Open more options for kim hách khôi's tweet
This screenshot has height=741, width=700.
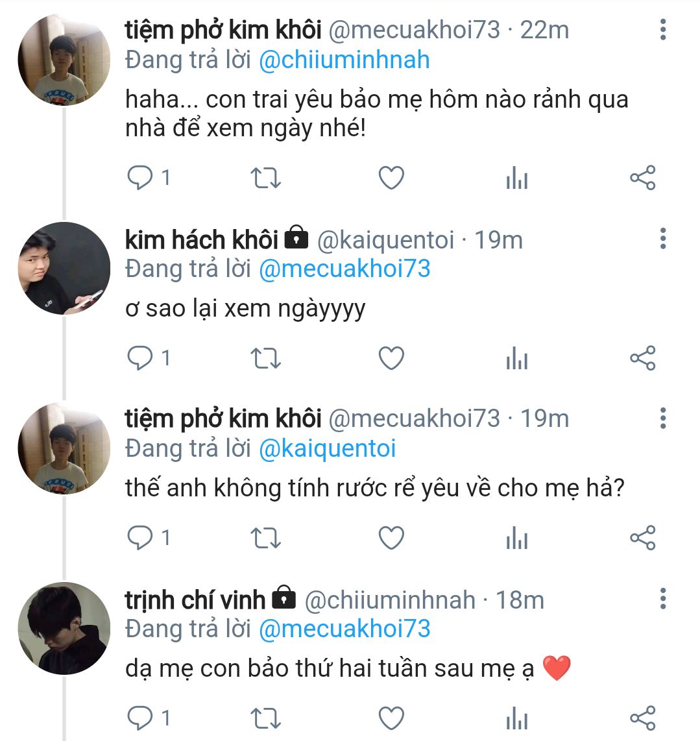662,239
